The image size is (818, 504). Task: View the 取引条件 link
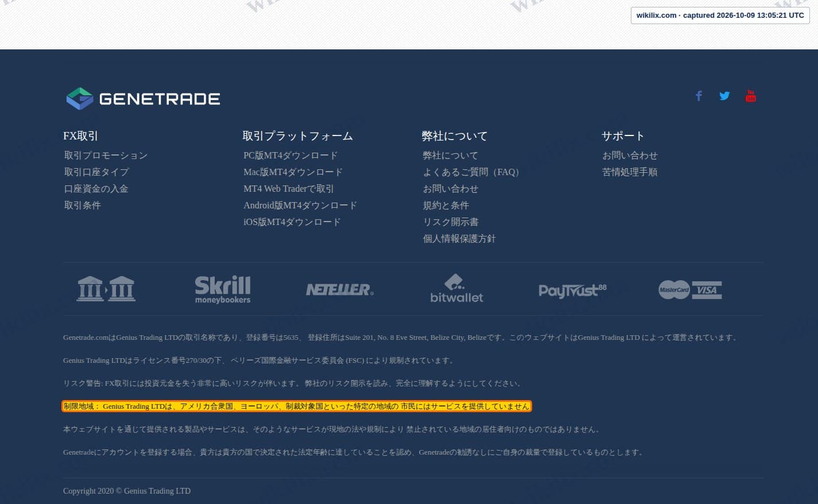(x=82, y=206)
